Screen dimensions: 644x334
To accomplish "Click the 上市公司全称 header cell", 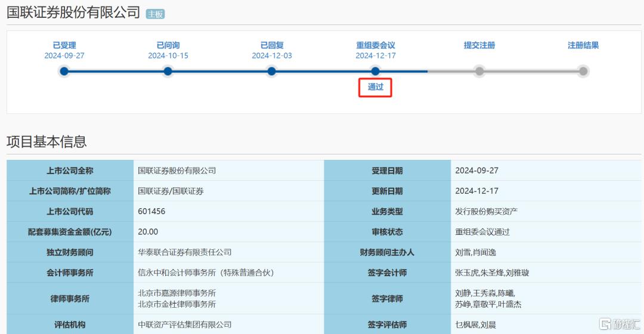I will click(x=70, y=171).
